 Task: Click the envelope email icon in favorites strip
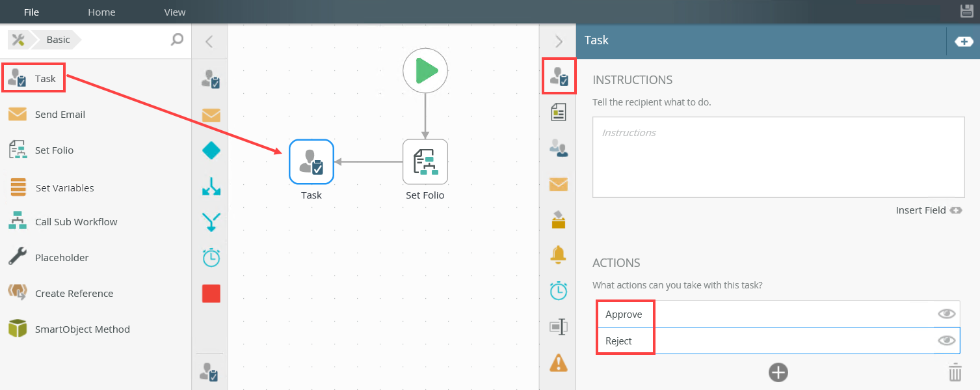coord(211,115)
